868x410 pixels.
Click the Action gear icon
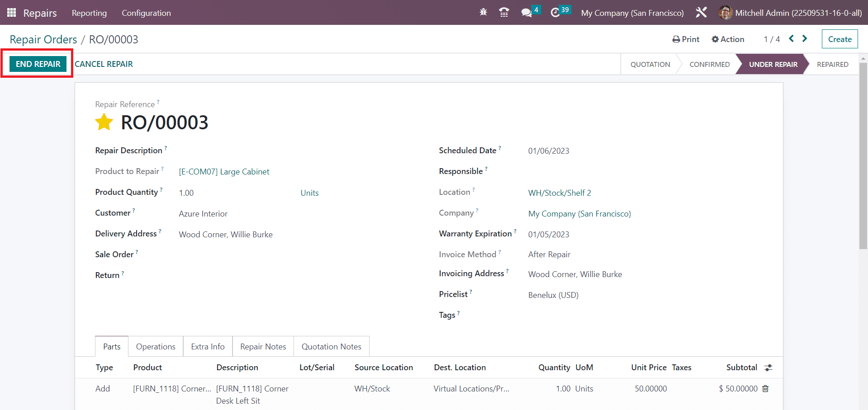tap(715, 39)
